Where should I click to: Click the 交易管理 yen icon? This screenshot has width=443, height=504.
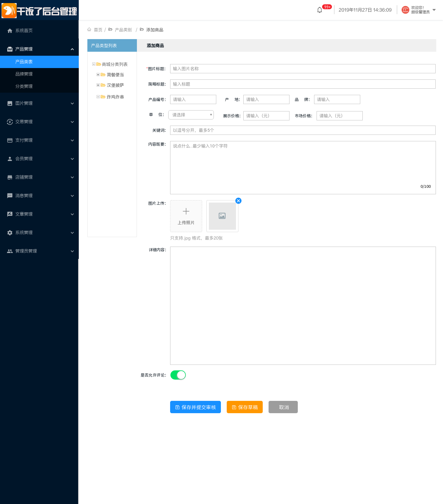(x=10, y=122)
